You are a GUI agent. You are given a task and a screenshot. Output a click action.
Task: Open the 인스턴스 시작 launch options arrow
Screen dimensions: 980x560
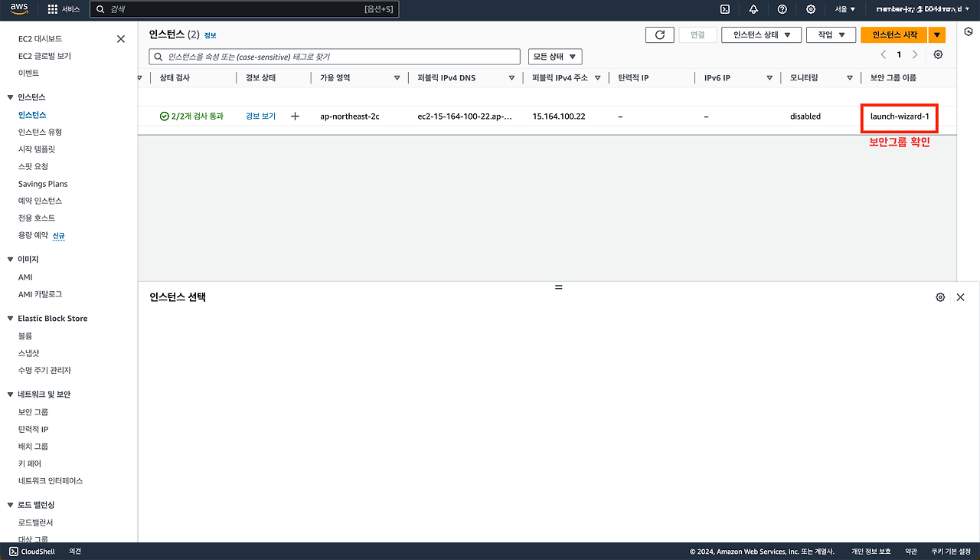point(937,34)
